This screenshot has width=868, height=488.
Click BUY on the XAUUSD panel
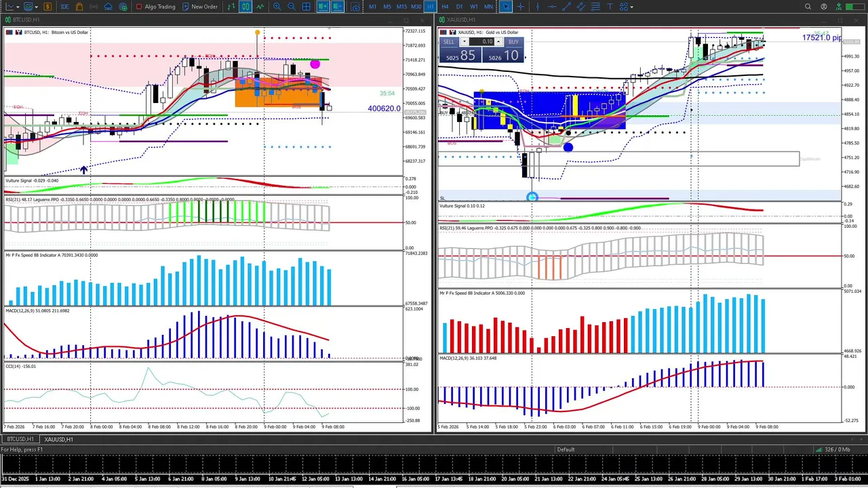502,52
